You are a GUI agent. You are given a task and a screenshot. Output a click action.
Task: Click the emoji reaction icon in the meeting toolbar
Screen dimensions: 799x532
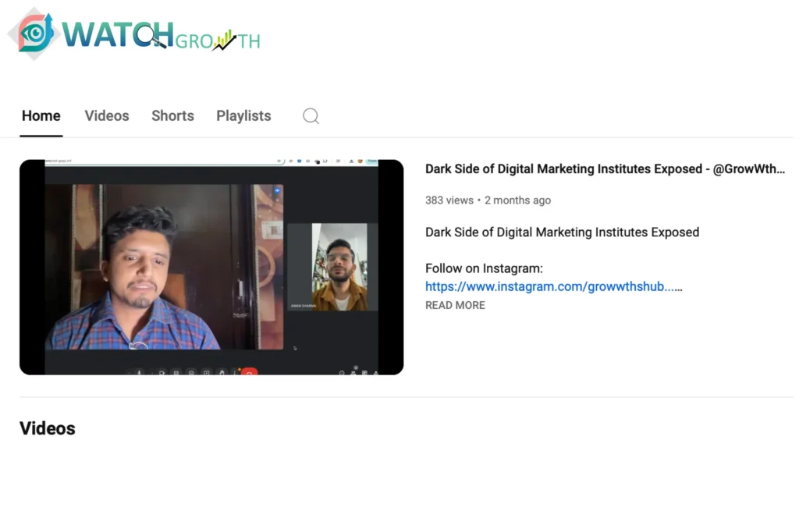[x=191, y=373]
